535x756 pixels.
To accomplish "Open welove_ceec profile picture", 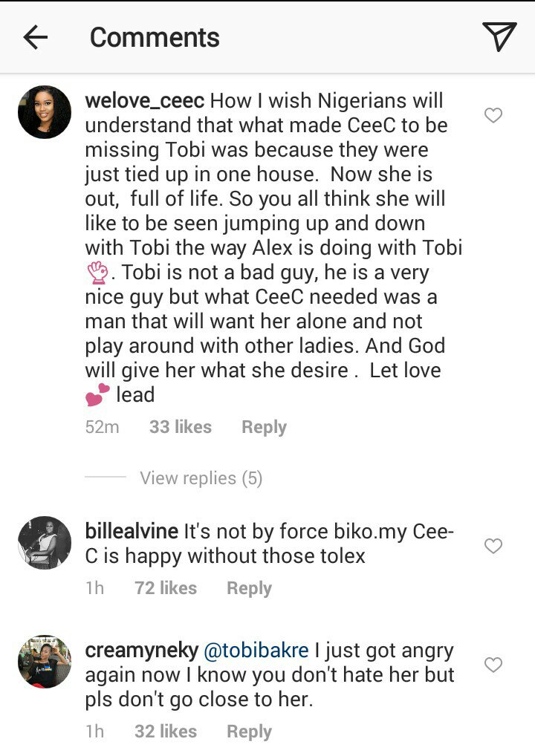I will click(x=45, y=112).
